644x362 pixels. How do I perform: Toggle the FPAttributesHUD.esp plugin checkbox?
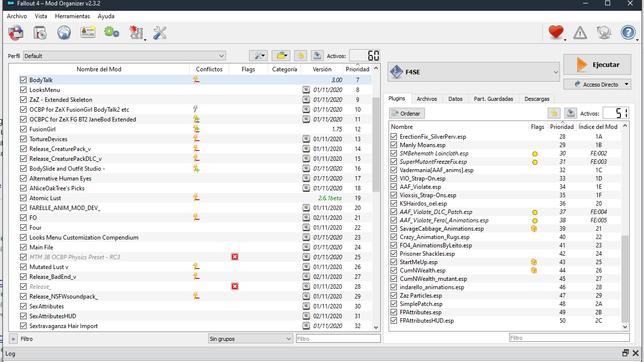tap(393, 321)
